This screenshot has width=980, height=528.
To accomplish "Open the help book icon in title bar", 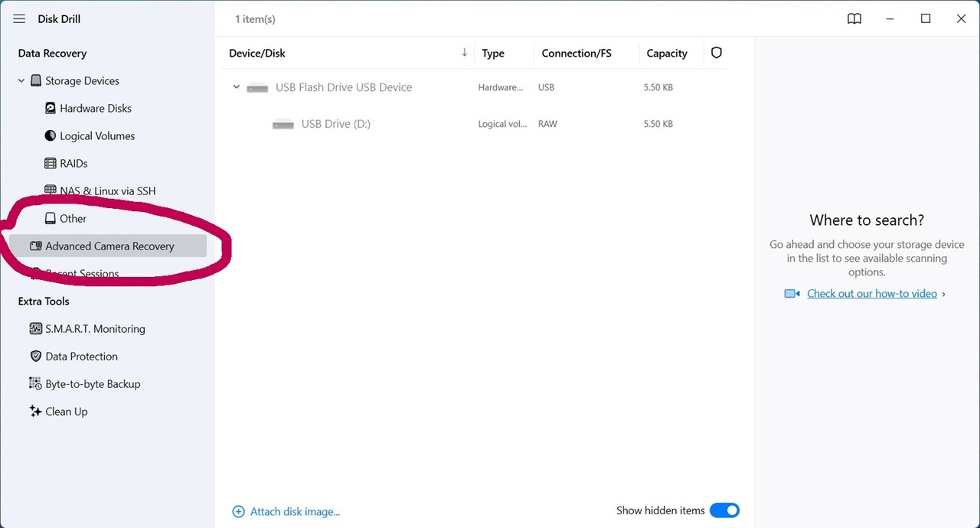I will (x=854, y=19).
